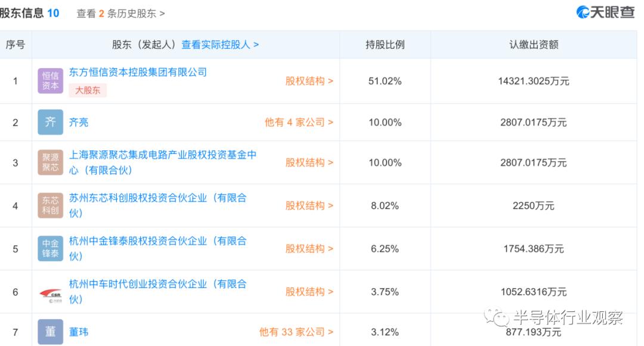Click the 齐 avatar icon in row 2
Viewport: 644px width, 346px height.
50,122
